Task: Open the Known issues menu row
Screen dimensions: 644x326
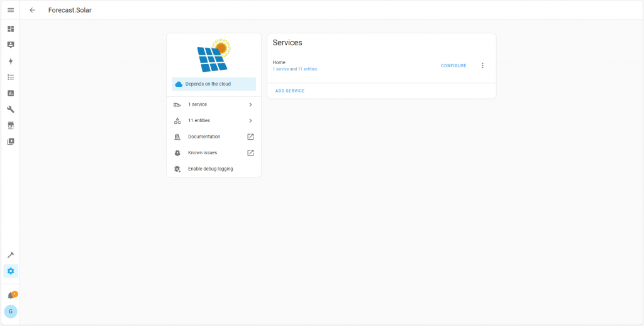Action: point(214,153)
